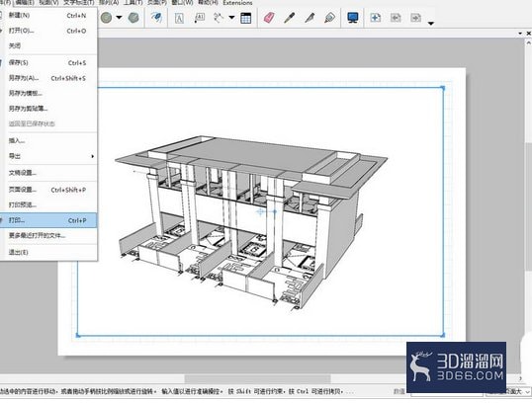This screenshot has height=403, width=532.
Task: Open the 窗口(W) menu
Action: coord(182,2)
